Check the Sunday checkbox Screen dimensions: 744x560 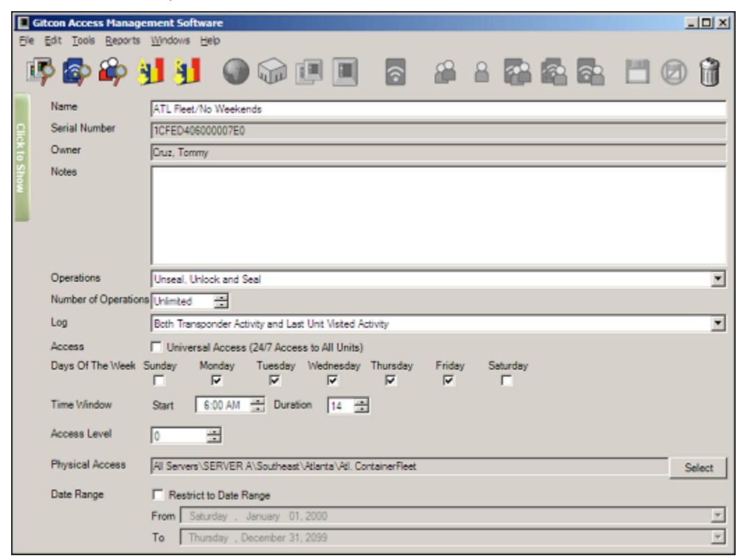pyautogui.click(x=159, y=380)
